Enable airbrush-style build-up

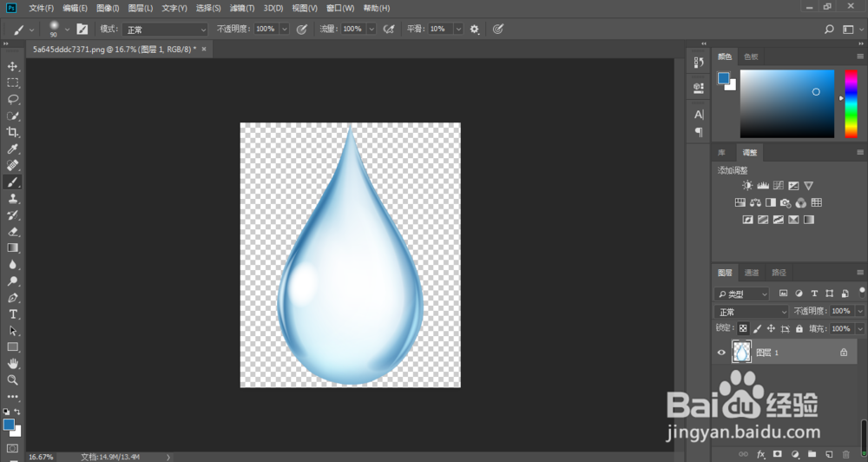pyautogui.click(x=389, y=30)
